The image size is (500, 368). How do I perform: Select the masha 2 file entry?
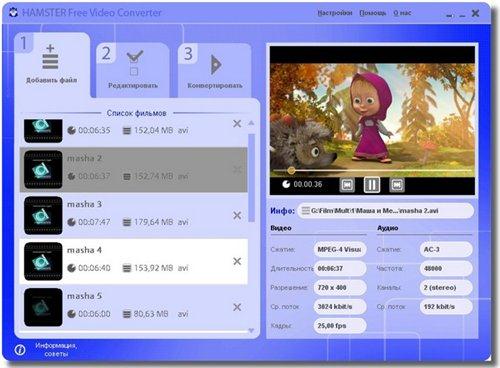point(134,170)
